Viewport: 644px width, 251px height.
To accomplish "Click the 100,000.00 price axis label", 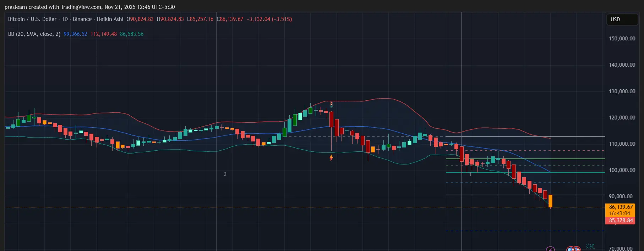I will click(x=622, y=170).
